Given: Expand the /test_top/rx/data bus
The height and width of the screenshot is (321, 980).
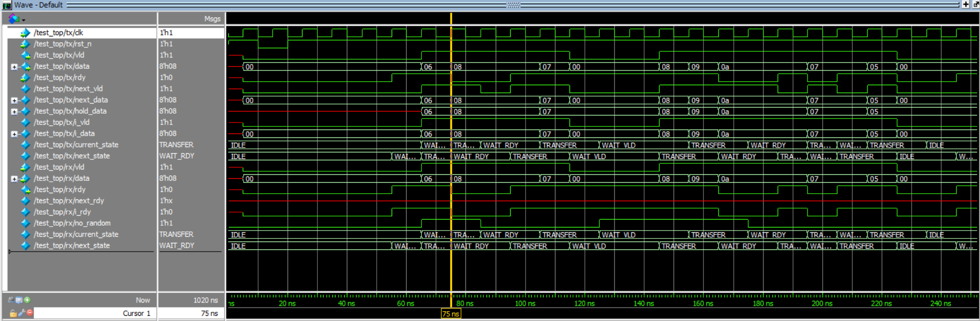Looking at the screenshot, I should coord(14,179).
